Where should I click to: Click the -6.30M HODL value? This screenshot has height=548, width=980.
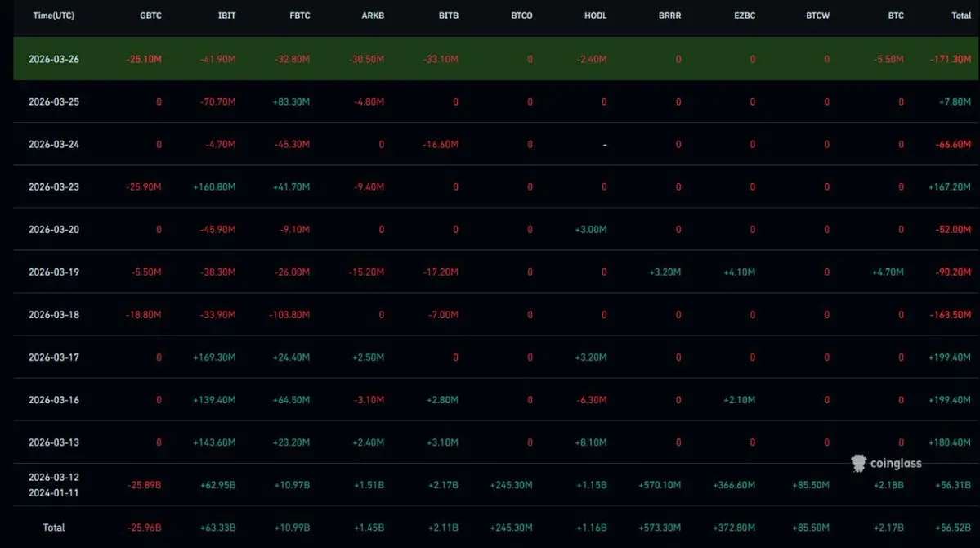click(x=592, y=400)
